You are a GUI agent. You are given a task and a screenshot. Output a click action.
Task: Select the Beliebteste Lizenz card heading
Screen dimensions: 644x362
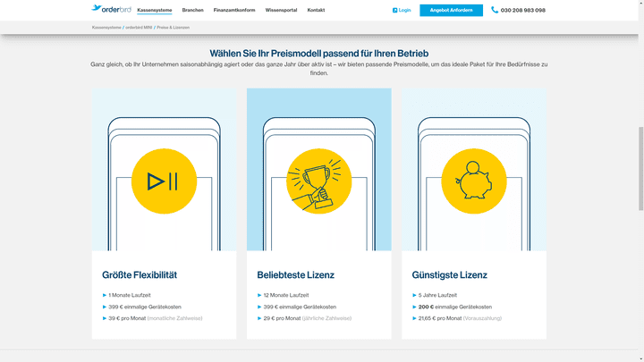(x=295, y=275)
